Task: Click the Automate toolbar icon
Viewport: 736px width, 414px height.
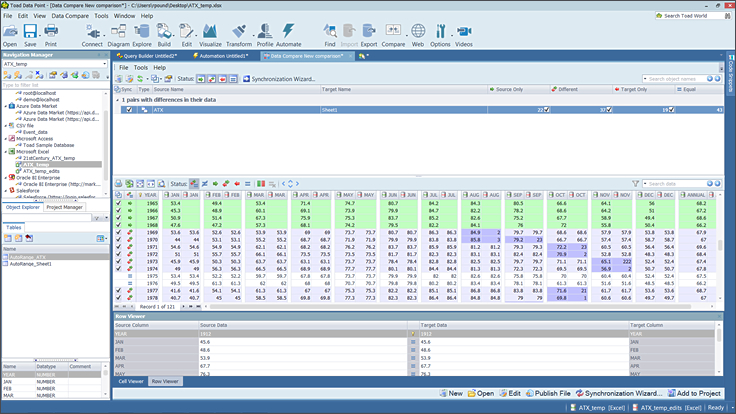Action: (x=289, y=35)
